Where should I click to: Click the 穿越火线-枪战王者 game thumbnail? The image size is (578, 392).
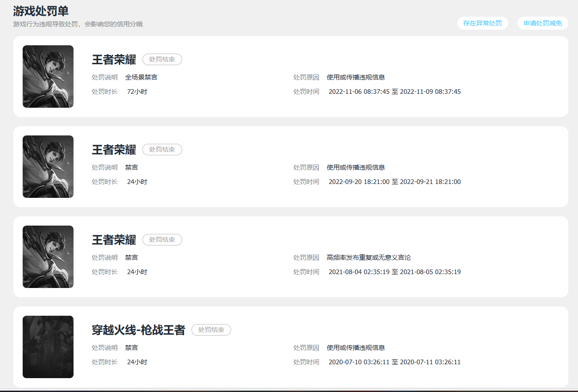[48, 347]
